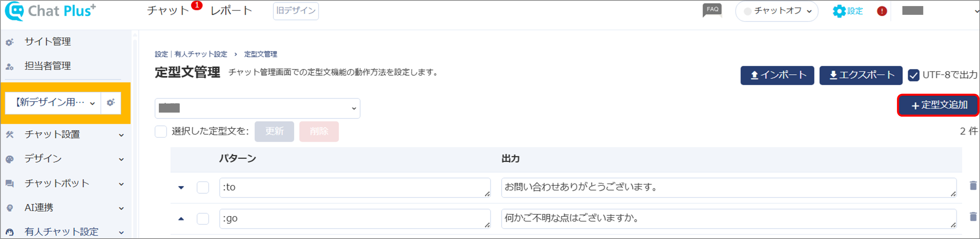Click the :go pattern input field
This screenshot has width=980, height=239.
(355, 219)
